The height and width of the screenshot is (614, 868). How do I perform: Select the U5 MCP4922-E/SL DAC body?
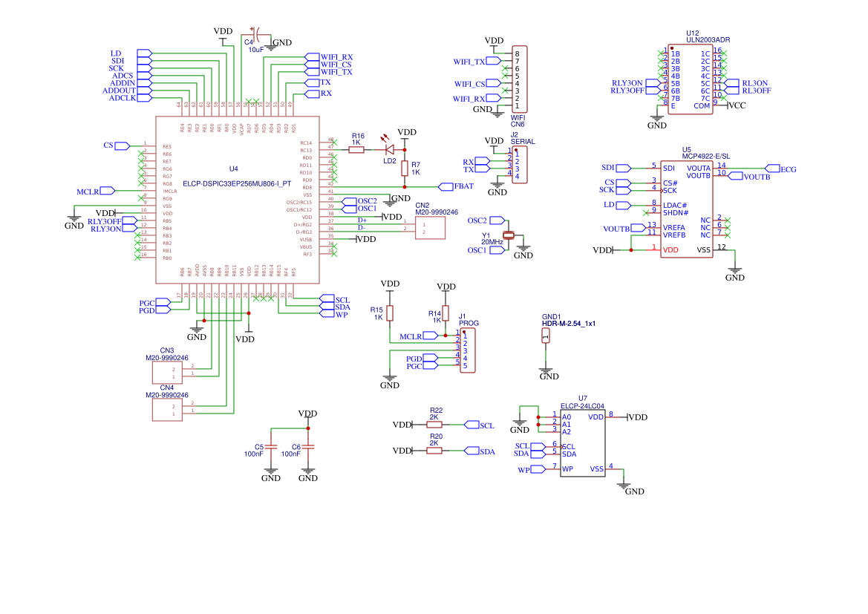coord(686,209)
